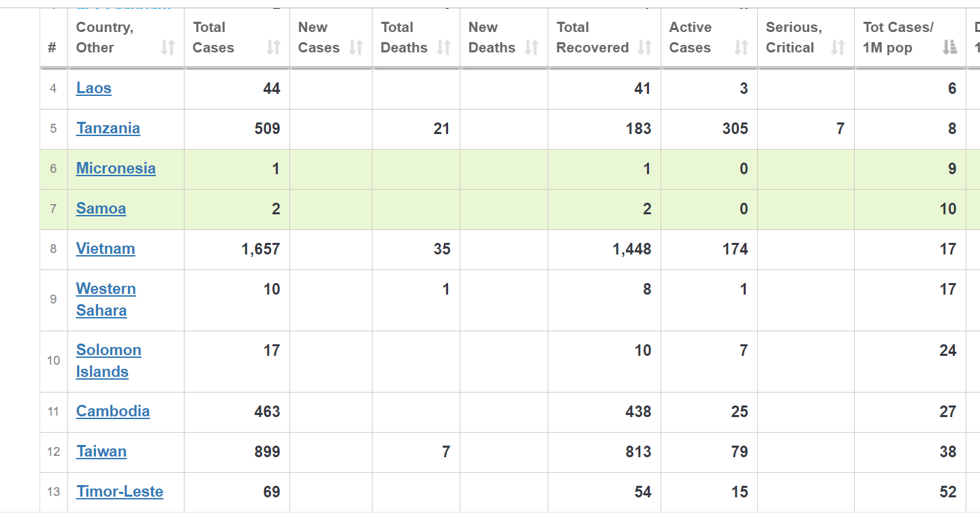
Task: Click the Vietnam link
Action: (106, 249)
